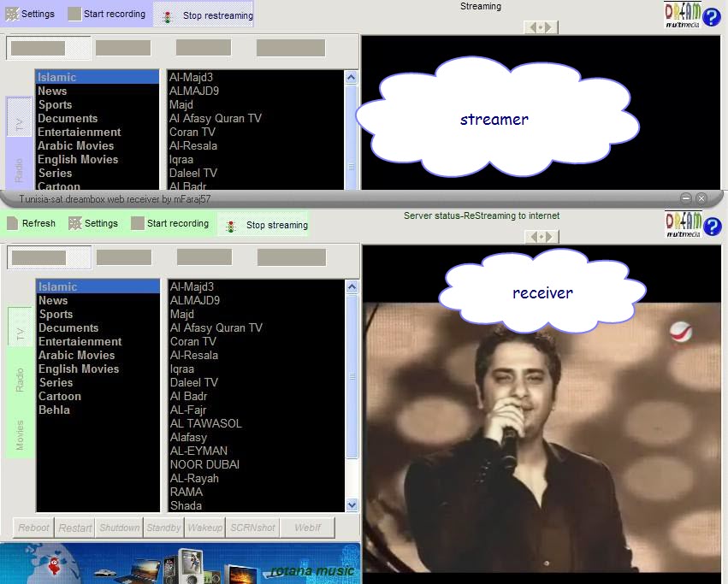The image size is (728, 584).
Task: Click Start recording icon in streamer window
Action: click(x=74, y=14)
